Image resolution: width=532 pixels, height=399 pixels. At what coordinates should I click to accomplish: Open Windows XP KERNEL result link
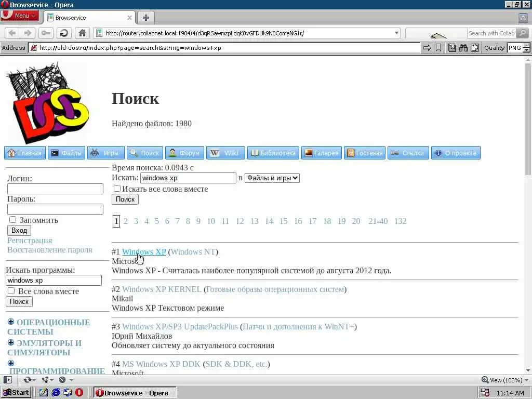coord(162,289)
